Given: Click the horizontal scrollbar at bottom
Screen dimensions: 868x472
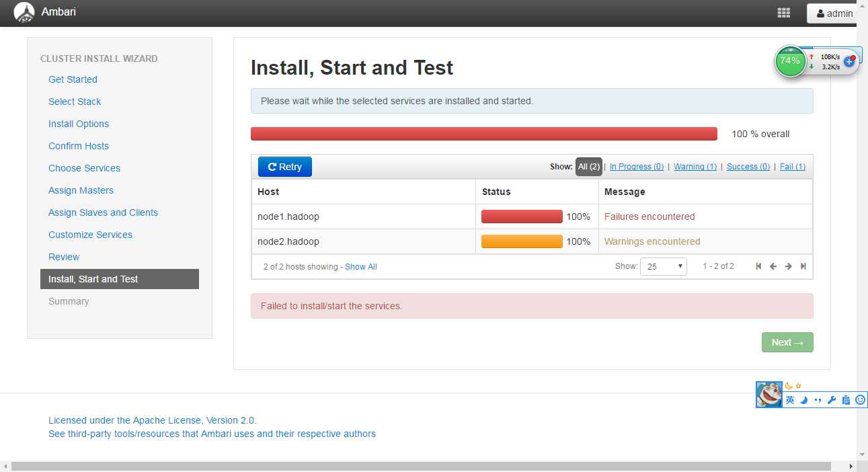Looking at the screenshot, I should click(421, 466).
